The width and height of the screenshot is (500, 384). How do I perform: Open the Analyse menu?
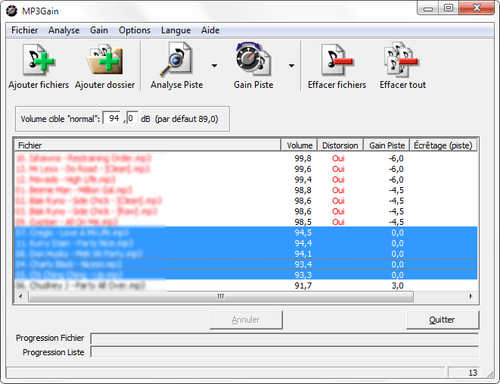coord(64,30)
